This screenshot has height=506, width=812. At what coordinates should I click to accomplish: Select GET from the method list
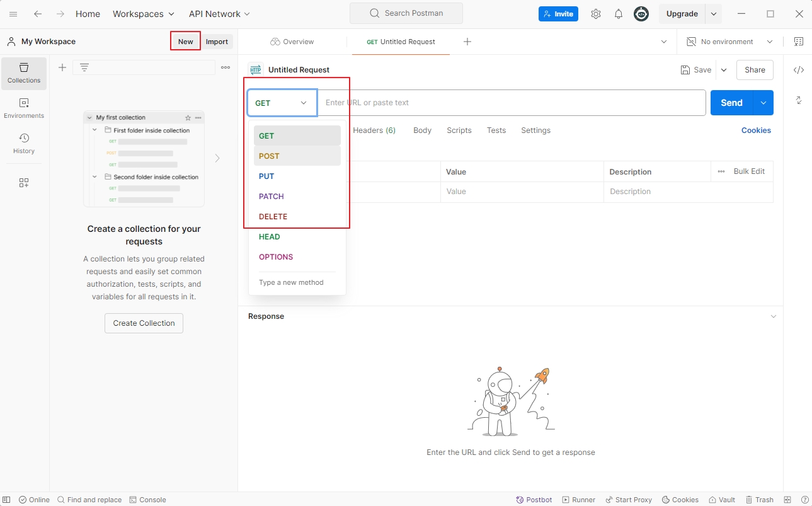click(x=297, y=135)
